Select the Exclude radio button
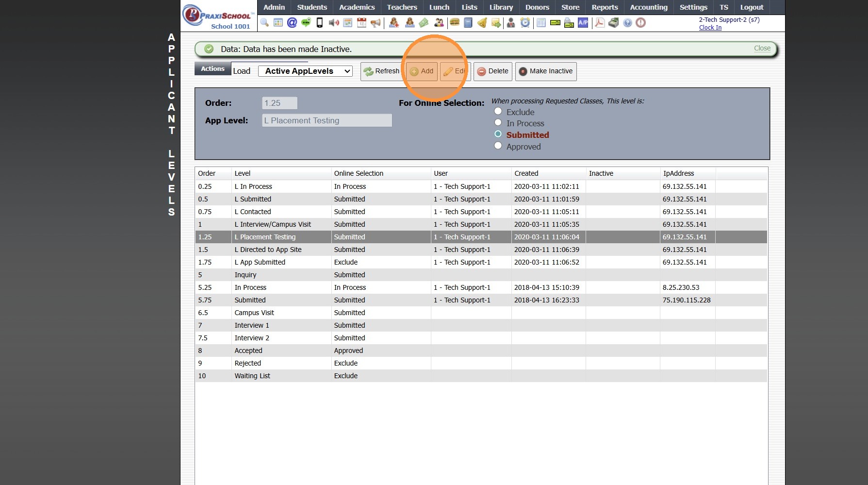The height and width of the screenshot is (485, 868). 498,112
